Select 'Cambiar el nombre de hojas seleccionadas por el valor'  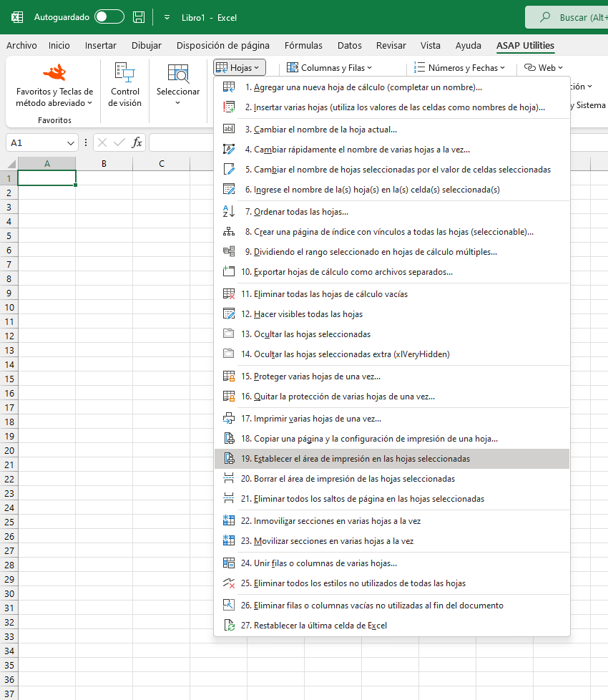click(392, 169)
